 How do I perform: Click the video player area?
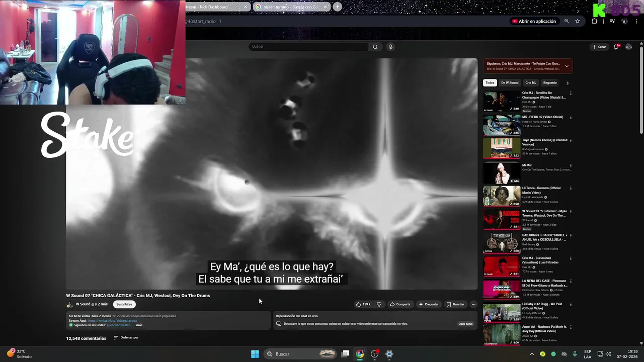point(272,174)
